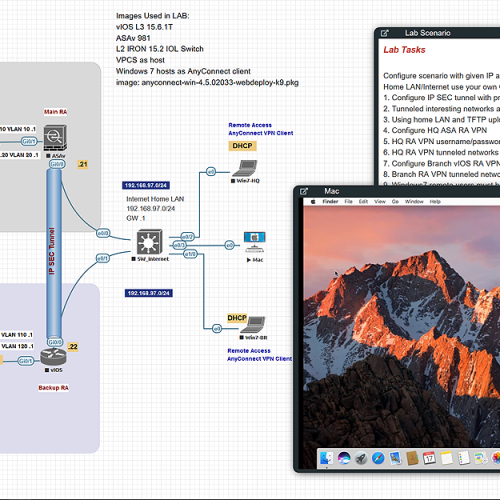
Task: Click the Gi0/1 interface label next to ASAv
Action: (x=29, y=141)
